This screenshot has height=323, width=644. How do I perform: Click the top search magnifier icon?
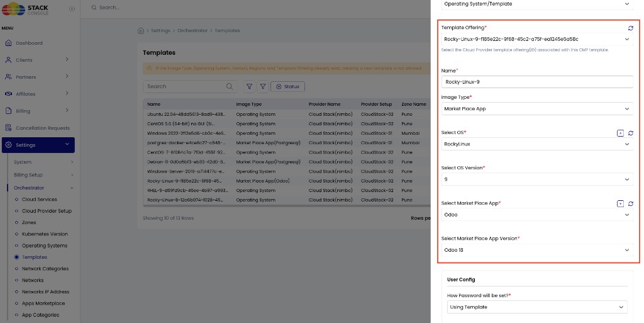coord(94,8)
